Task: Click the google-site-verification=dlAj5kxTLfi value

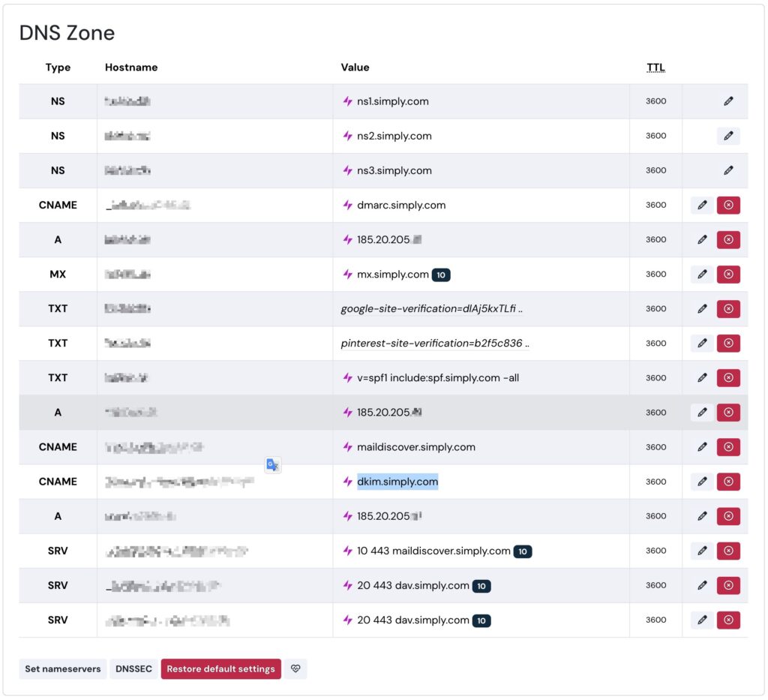Action: (431, 308)
